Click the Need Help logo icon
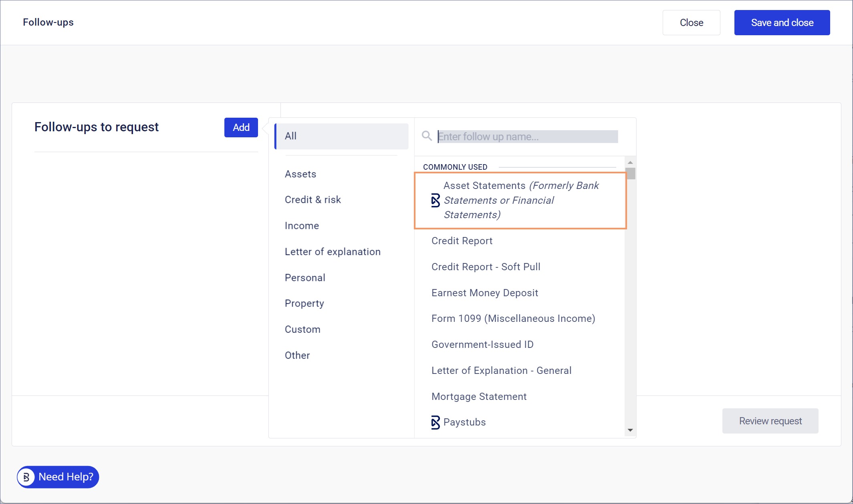This screenshot has width=853, height=504. pos(26,477)
